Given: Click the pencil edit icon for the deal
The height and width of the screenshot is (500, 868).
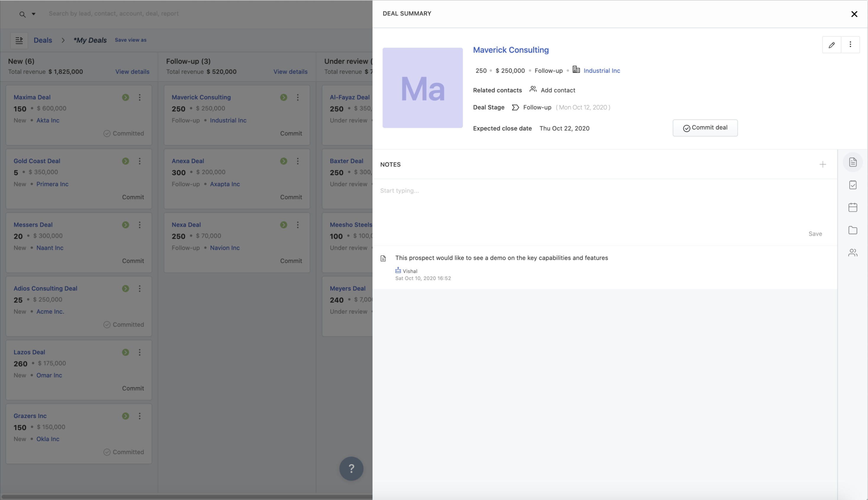Looking at the screenshot, I should 831,45.
